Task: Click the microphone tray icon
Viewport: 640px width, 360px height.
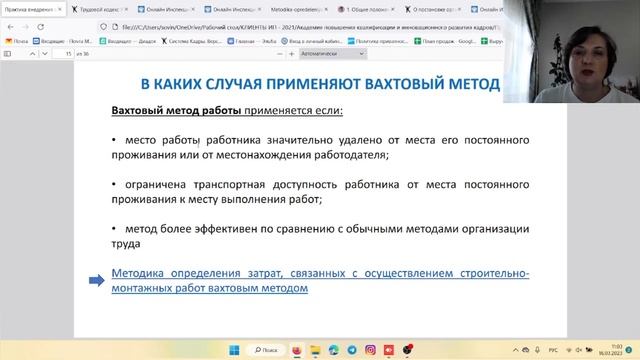Action: [538, 350]
